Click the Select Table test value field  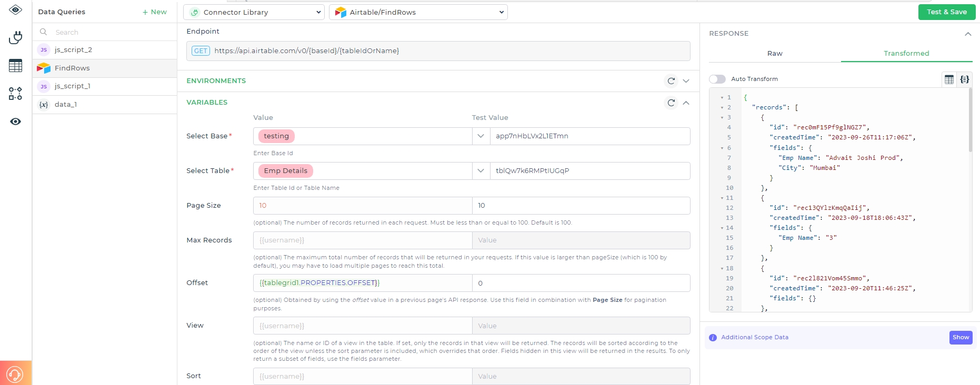pyautogui.click(x=589, y=170)
